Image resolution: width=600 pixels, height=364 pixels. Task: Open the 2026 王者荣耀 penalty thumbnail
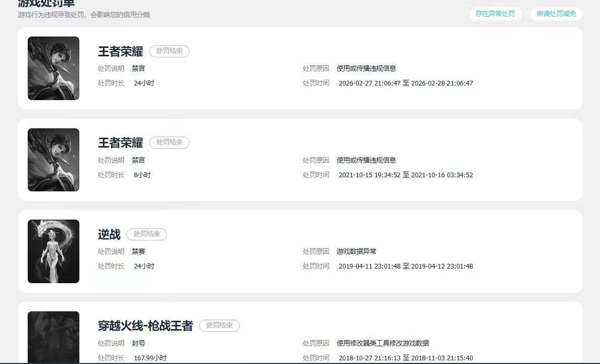54,68
